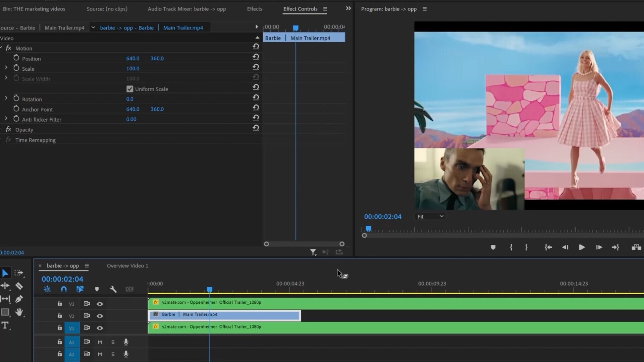Image resolution: width=644 pixels, height=362 pixels.
Task: Go to Out point
Action: [615, 247]
